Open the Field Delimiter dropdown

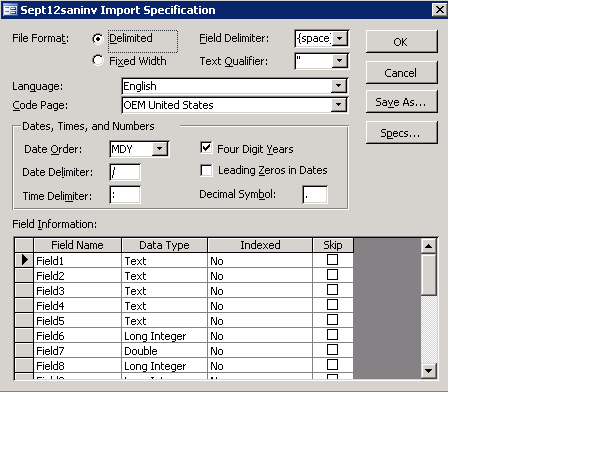tap(340, 39)
